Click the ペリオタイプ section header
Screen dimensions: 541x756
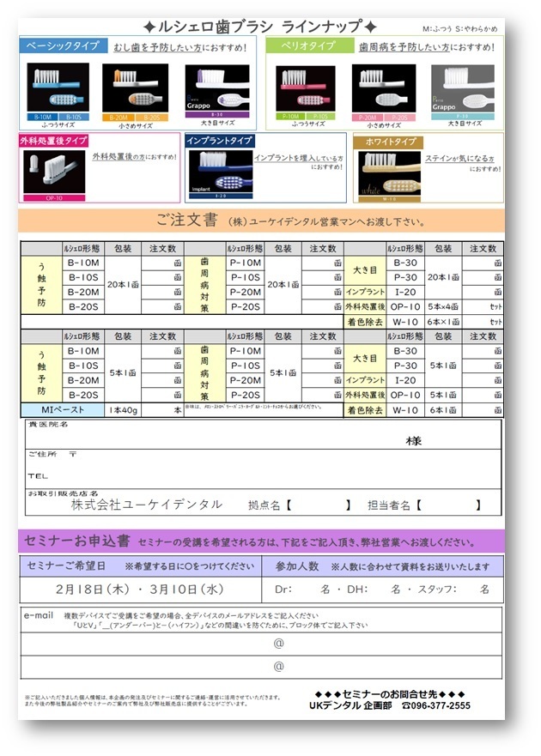[309, 45]
